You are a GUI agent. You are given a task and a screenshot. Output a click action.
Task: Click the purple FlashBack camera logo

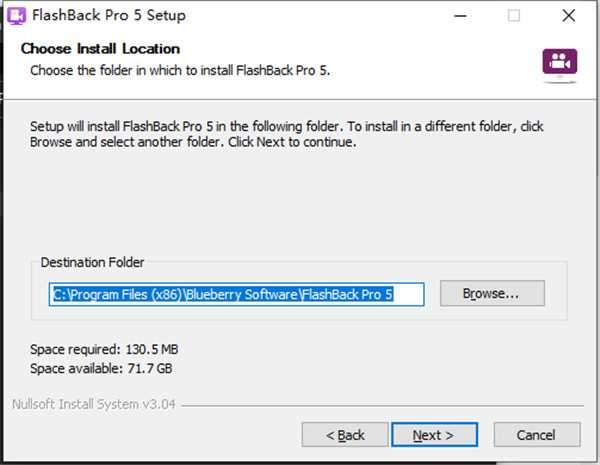click(559, 61)
